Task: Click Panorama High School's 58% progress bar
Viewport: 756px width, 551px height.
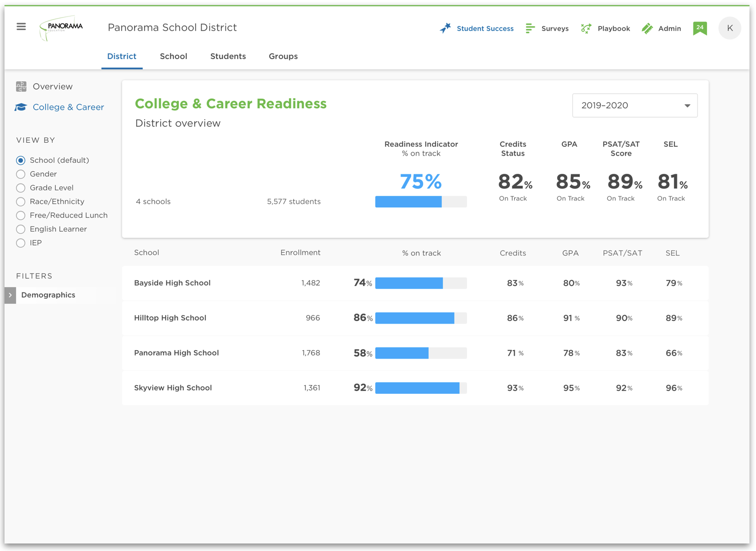Action: [421, 353]
